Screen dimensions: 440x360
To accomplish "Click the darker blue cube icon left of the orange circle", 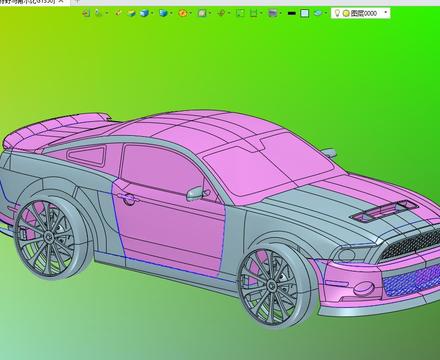I will pos(163,13).
